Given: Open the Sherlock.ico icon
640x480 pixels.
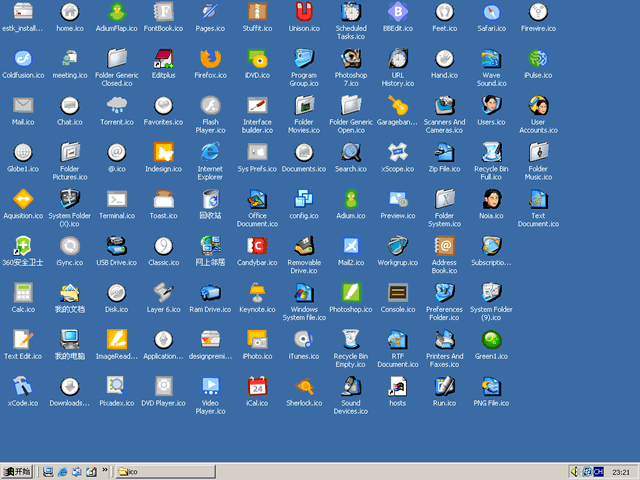Looking at the screenshot, I should pos(304,386).
